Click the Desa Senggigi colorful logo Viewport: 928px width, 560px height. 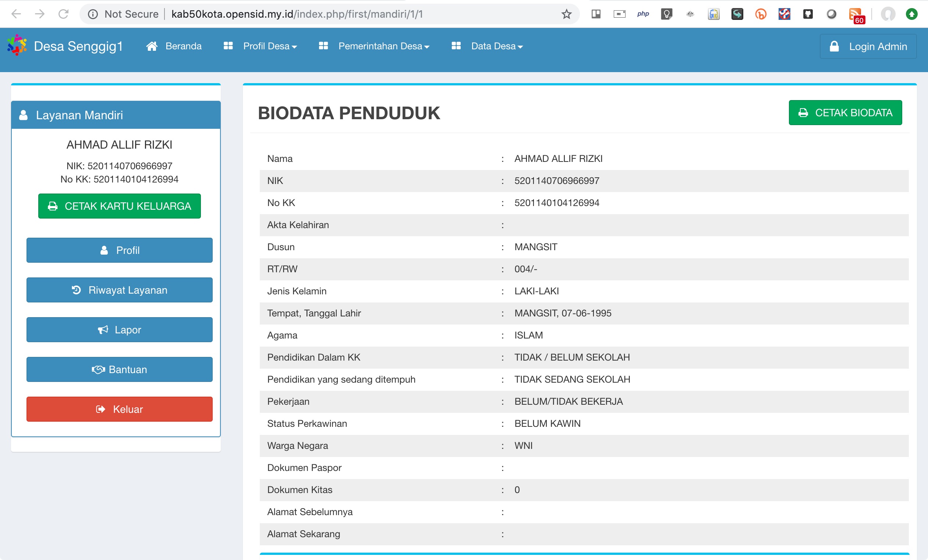[17, 45]
